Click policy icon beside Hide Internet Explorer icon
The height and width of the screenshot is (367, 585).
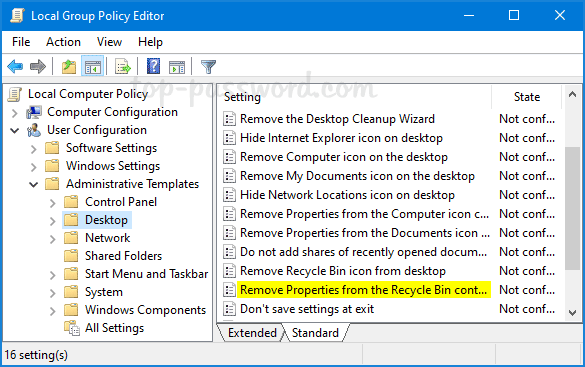pos(229,138)
